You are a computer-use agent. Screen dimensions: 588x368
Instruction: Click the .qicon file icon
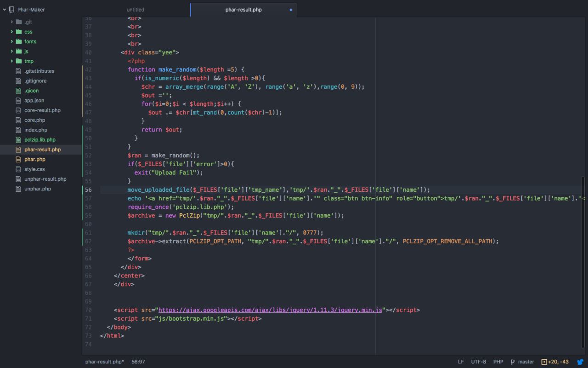click(19, 91)
